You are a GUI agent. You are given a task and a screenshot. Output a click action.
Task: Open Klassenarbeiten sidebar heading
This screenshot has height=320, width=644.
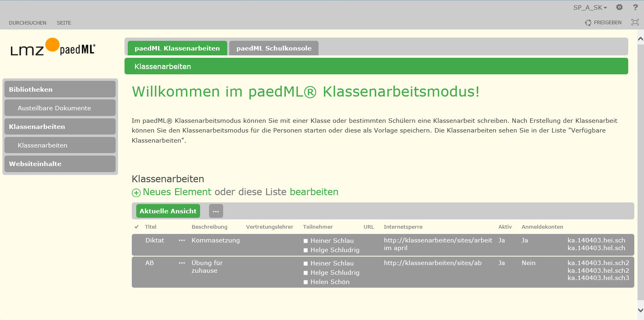click(x=60, y=126)
